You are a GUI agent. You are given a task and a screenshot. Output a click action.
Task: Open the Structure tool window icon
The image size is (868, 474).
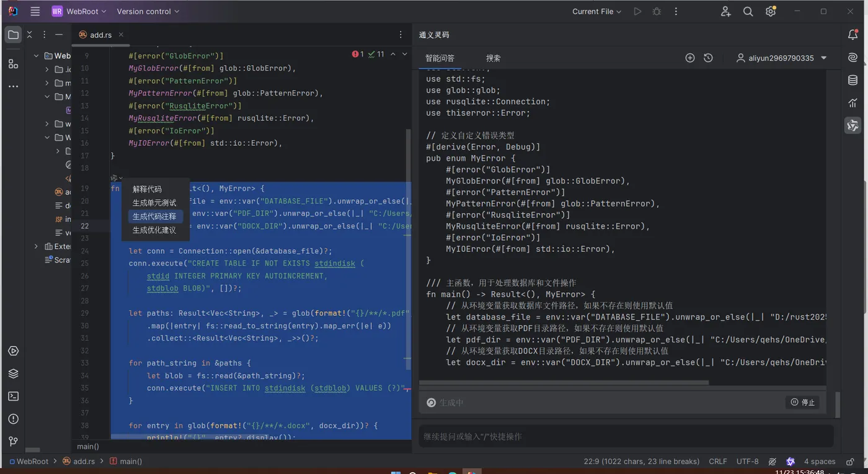coord(13,63)
